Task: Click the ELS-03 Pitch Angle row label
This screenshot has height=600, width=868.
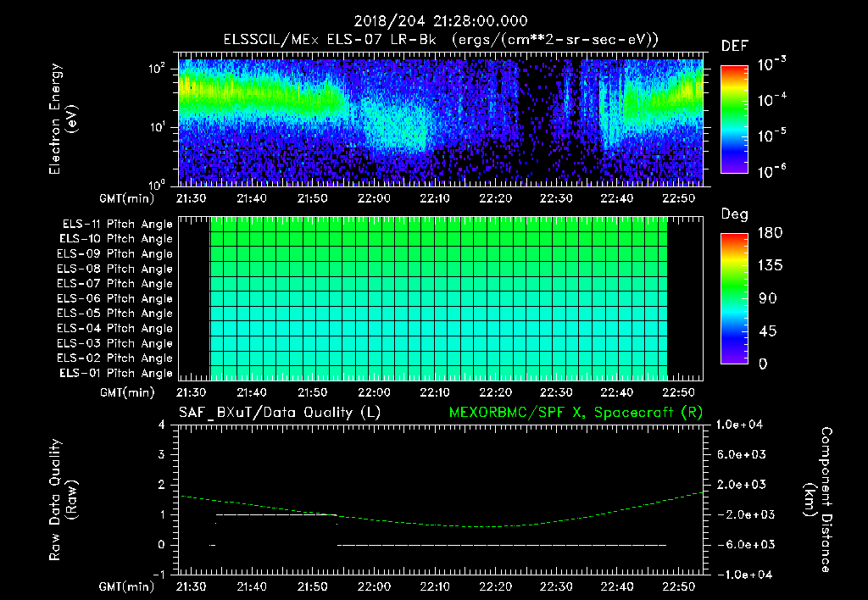Action: click(115, 344)
